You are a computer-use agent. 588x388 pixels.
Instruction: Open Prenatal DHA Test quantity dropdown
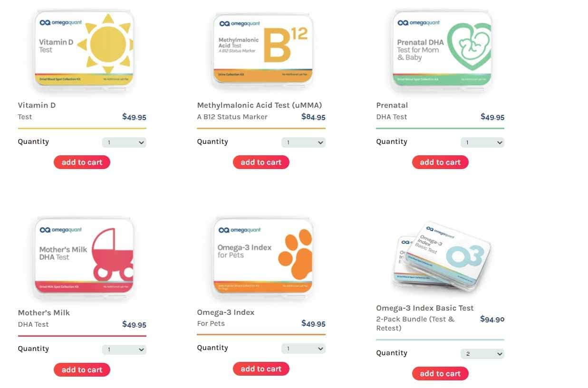[482, 142]
